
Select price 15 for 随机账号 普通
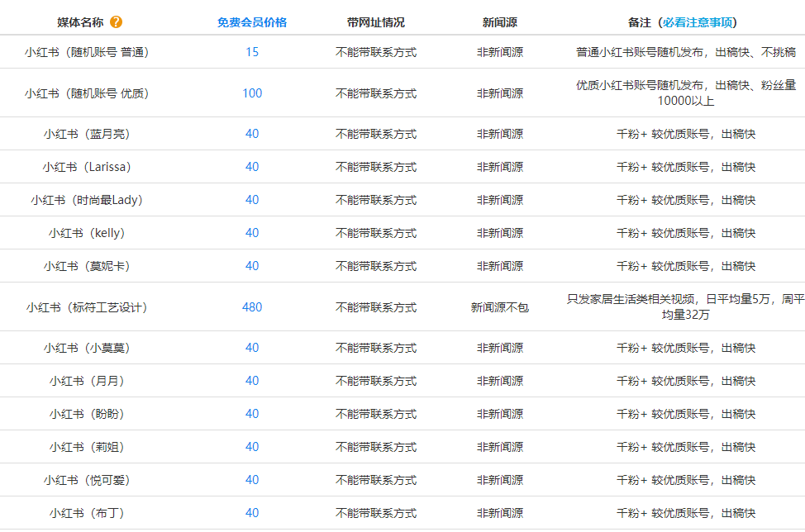(x=252, y=52)
